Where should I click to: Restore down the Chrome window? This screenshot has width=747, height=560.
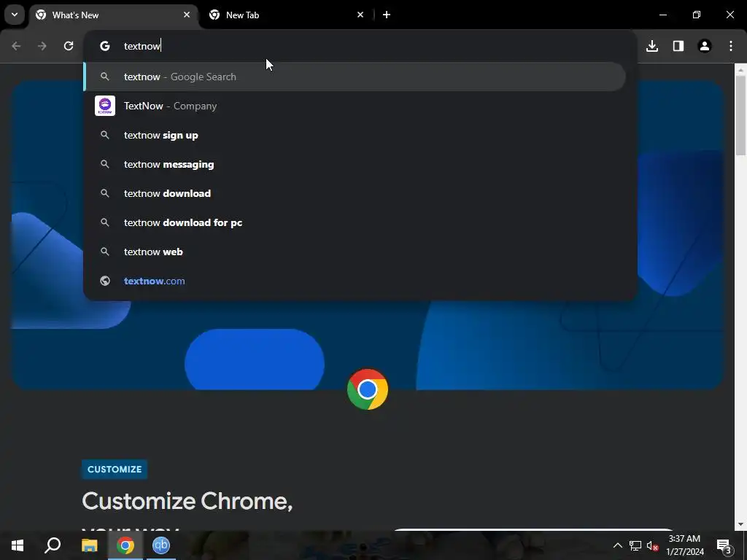(697, 15)
